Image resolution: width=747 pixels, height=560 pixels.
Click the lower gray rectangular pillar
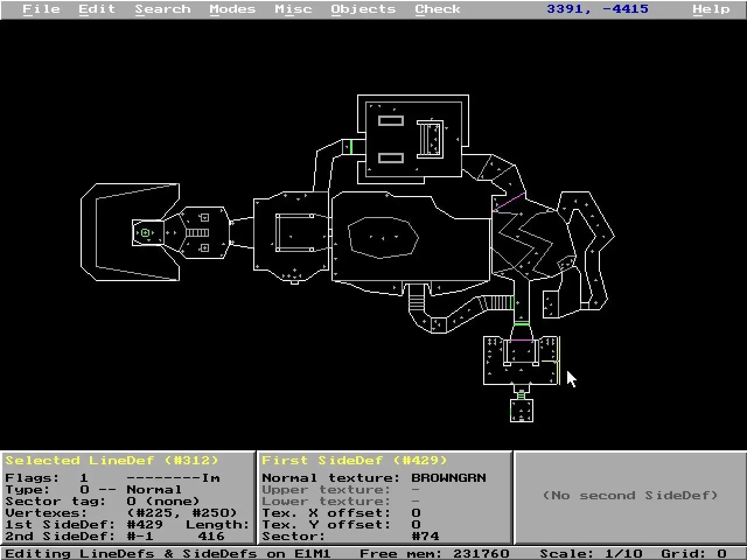point(390,158)
